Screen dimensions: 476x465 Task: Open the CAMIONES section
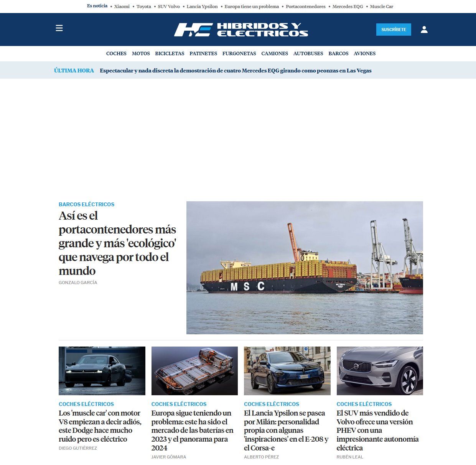click(x=275, y=54)
